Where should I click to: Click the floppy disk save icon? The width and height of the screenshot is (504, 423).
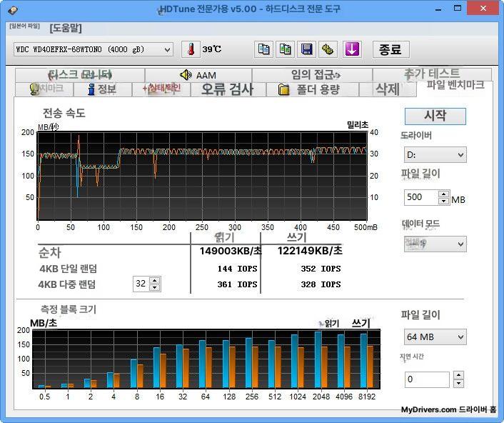(x=306, y=49)
